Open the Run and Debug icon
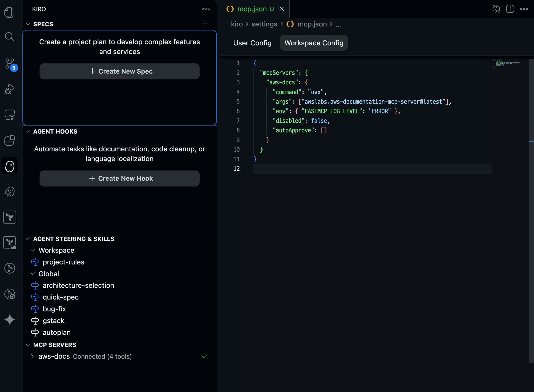The height and width of the screenshot is (392, 534). click(10, 89)
